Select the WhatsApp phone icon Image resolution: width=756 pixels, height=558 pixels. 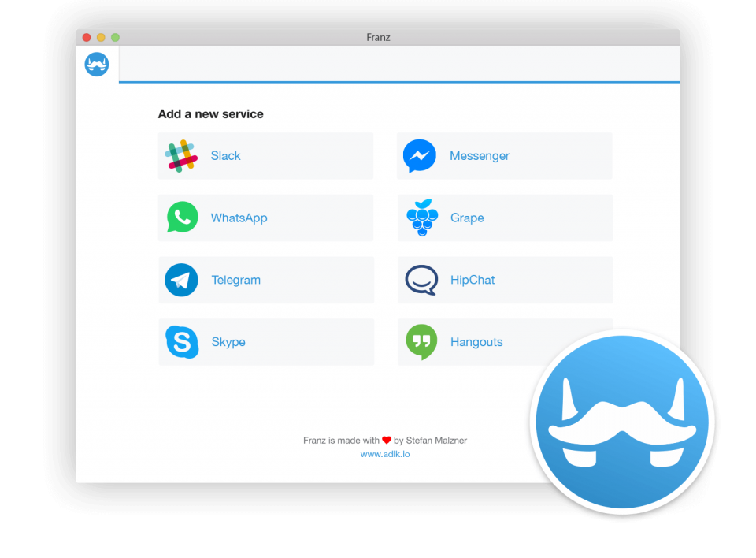coord(182,218)
